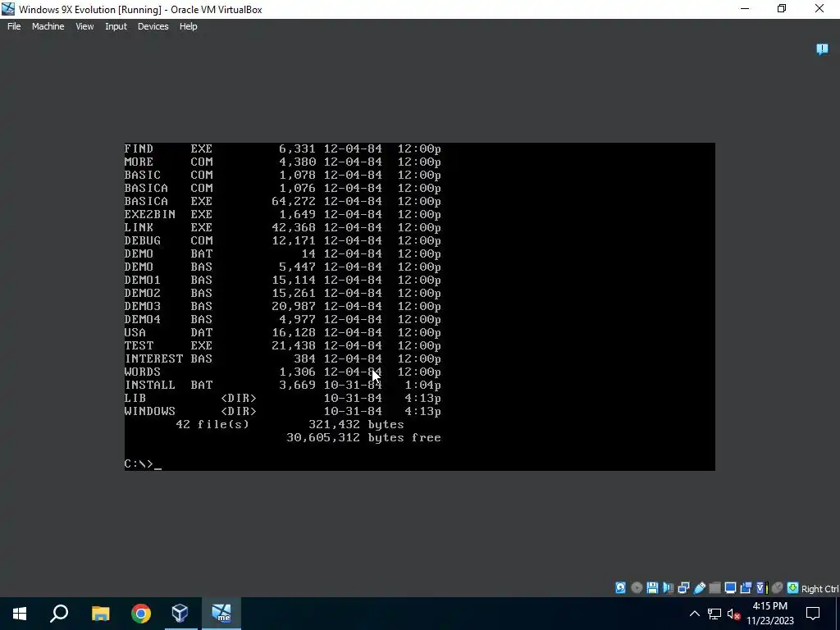Image resolution: width=840 pixels, height=630 pixels.
Task: Click the WINDOWS directory entry
Action: (282, 412)
